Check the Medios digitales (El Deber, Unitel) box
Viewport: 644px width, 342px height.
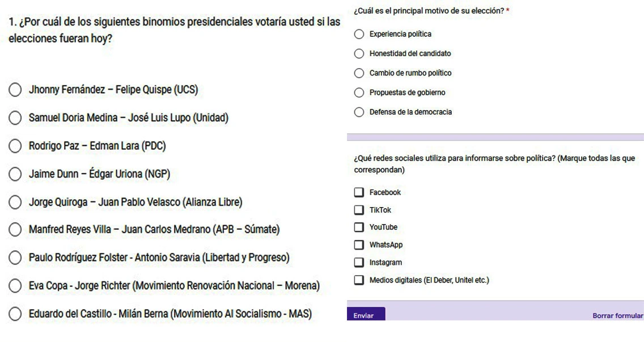tap(359, 280)
